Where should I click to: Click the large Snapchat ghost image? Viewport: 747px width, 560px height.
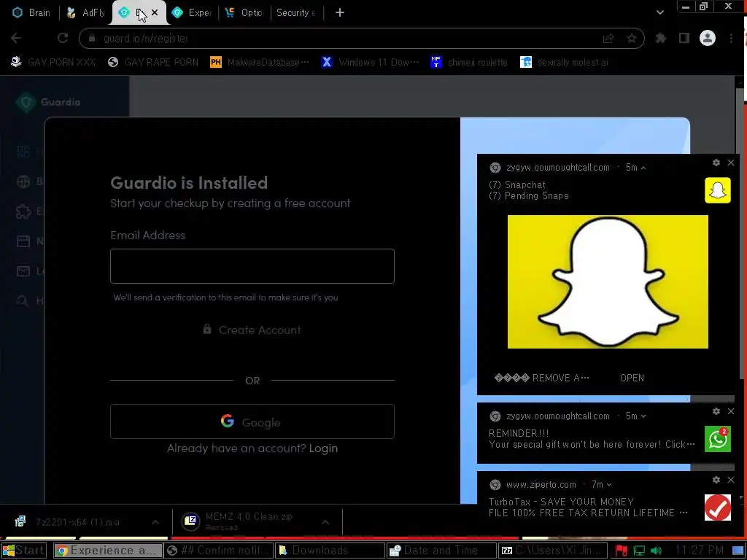[x=608, y=282]
